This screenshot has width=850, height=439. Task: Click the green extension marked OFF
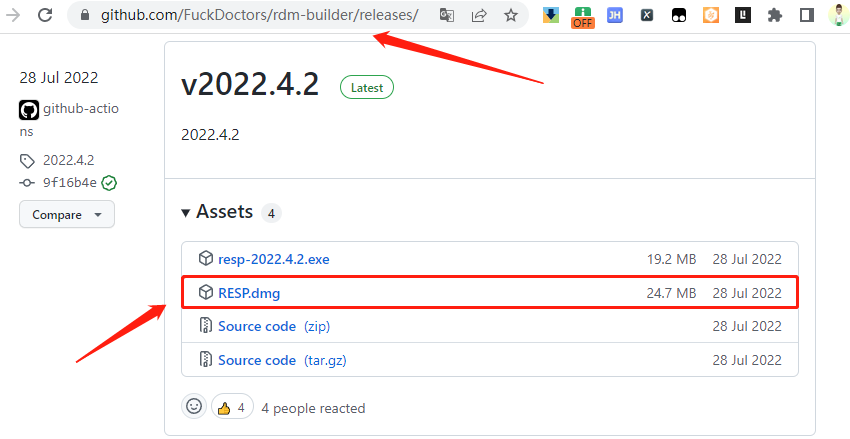pyautogui.click(x=583, y=17)
